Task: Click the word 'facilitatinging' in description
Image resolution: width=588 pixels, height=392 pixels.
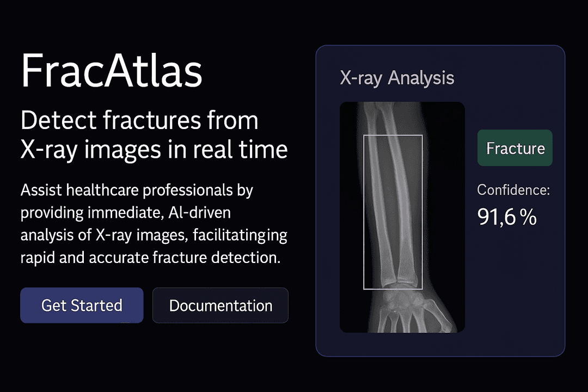Action: [240, 235]
